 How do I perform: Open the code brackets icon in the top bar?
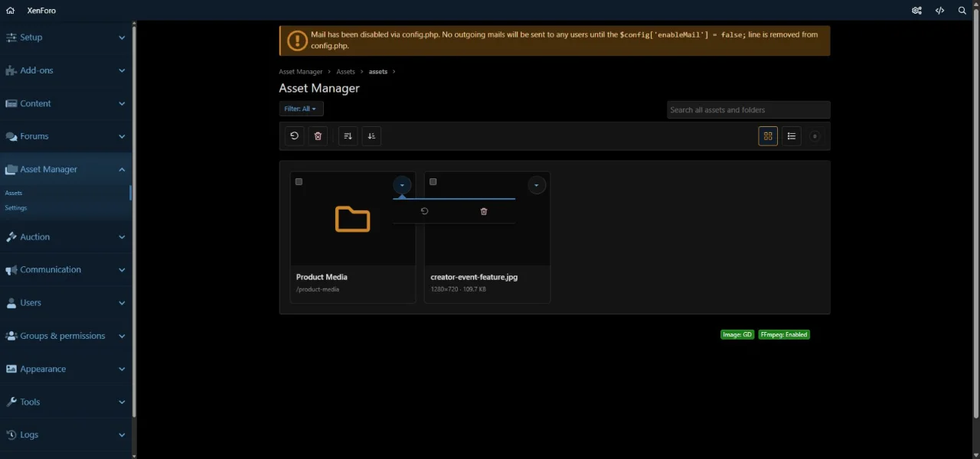(x=939, y=11)
